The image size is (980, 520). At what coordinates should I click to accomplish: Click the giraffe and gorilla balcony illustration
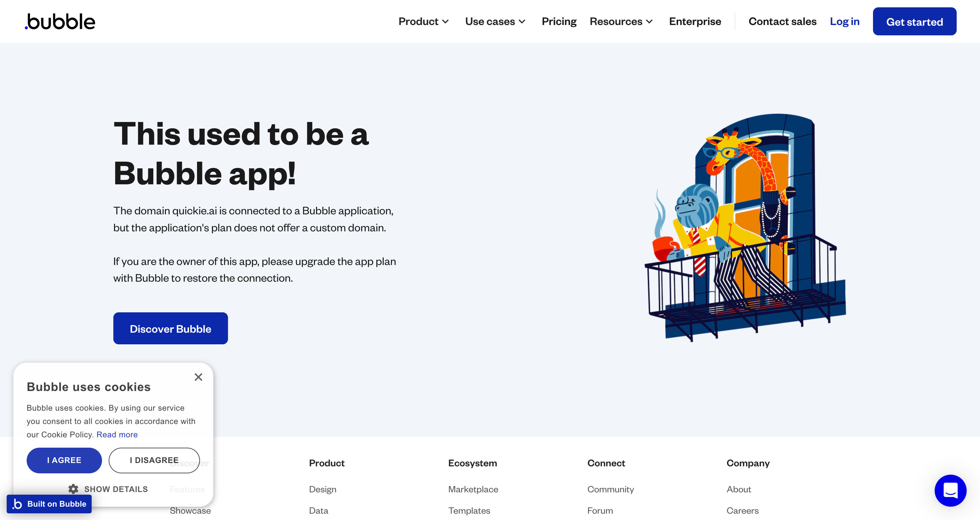(x=745, y=227)
